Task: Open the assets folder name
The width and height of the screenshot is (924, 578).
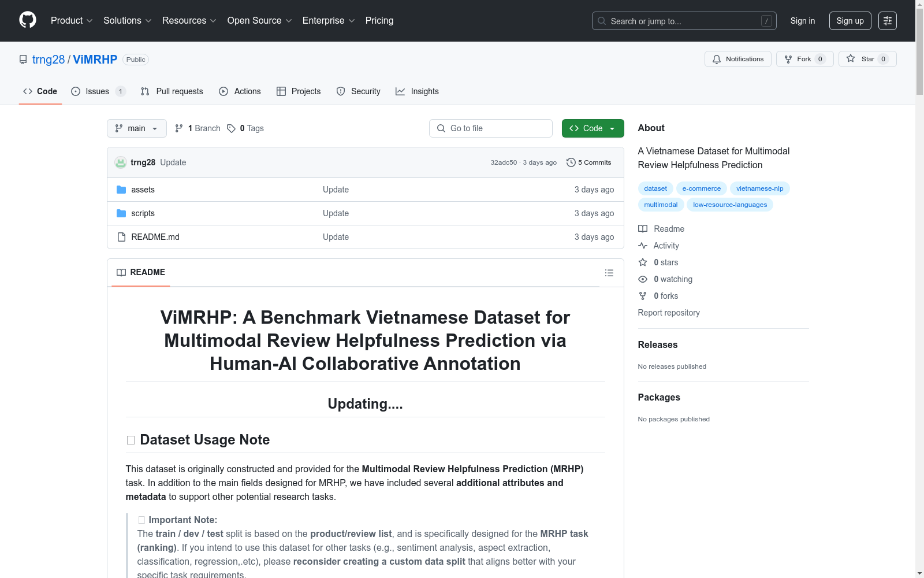Action: (143, 190)
